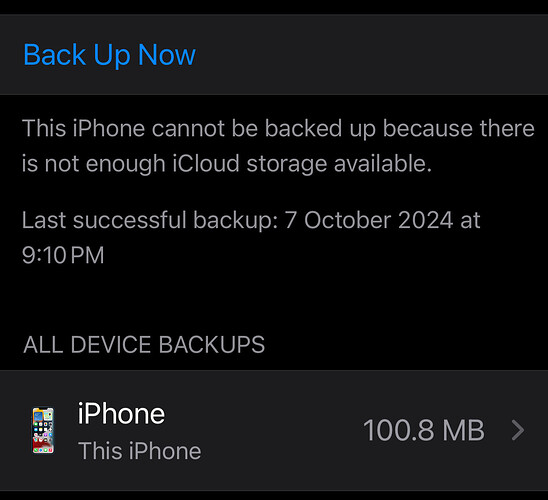Select the 'This iPhone' subtitle text
Screen dimensions: 548x500
coord(140,451)
